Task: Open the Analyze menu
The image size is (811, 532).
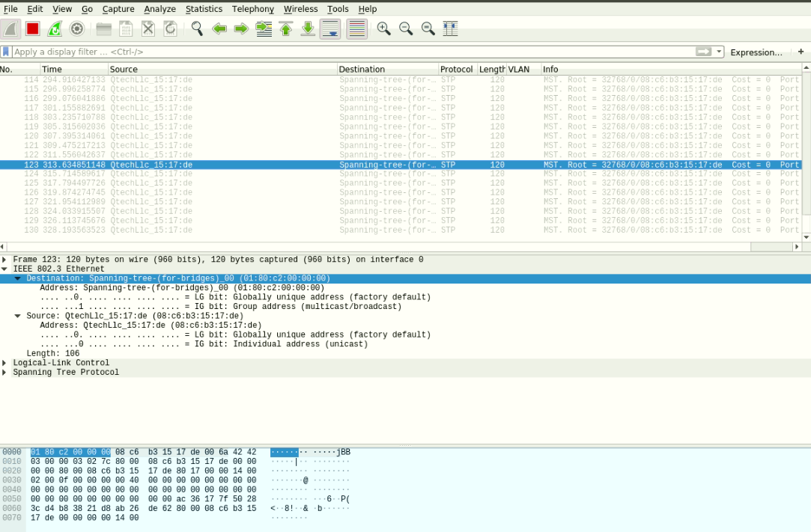Action: click(x=160, y=9)
